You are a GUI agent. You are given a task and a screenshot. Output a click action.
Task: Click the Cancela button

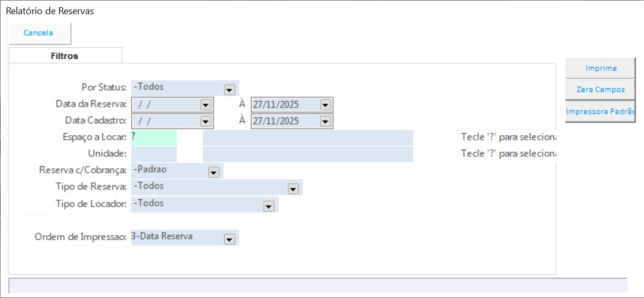[x=39, y=33]
